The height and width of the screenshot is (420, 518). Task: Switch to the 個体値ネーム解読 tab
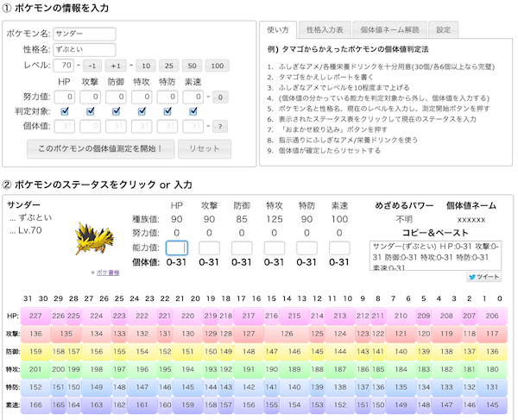coord(390,30)
